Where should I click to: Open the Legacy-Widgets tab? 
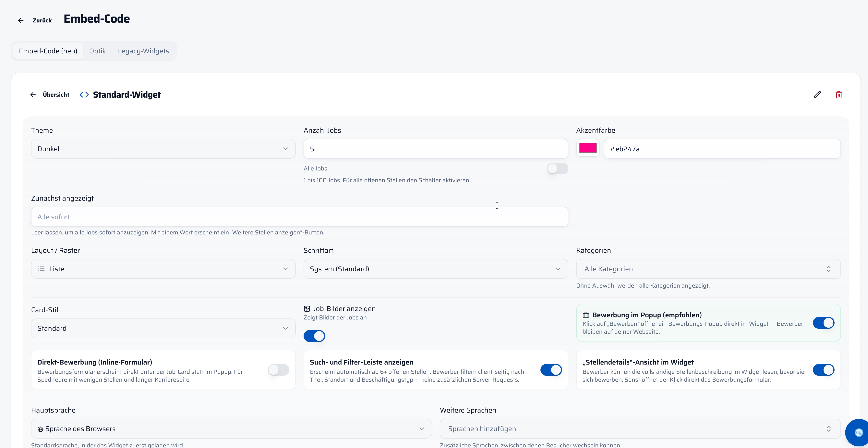point(144,51)
